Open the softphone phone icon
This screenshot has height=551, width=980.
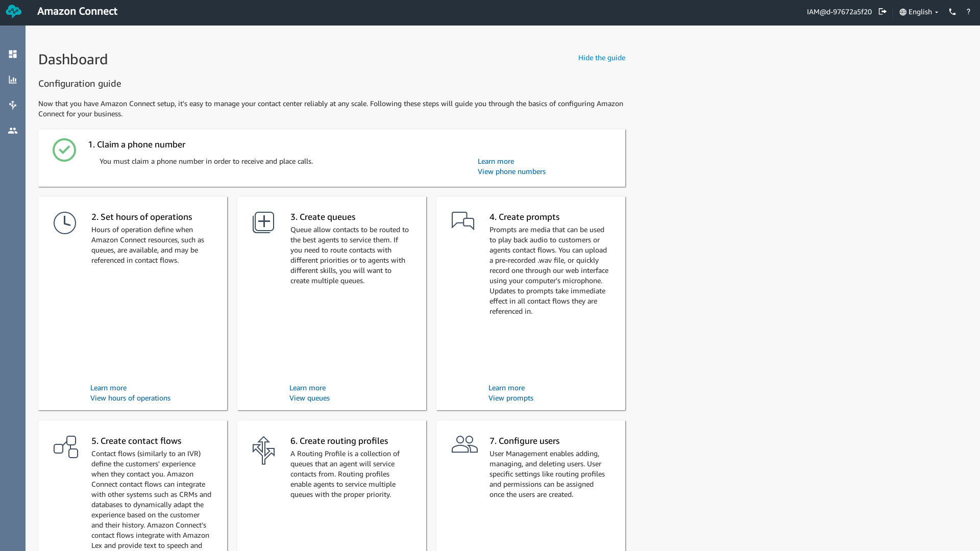pos(952,12)
